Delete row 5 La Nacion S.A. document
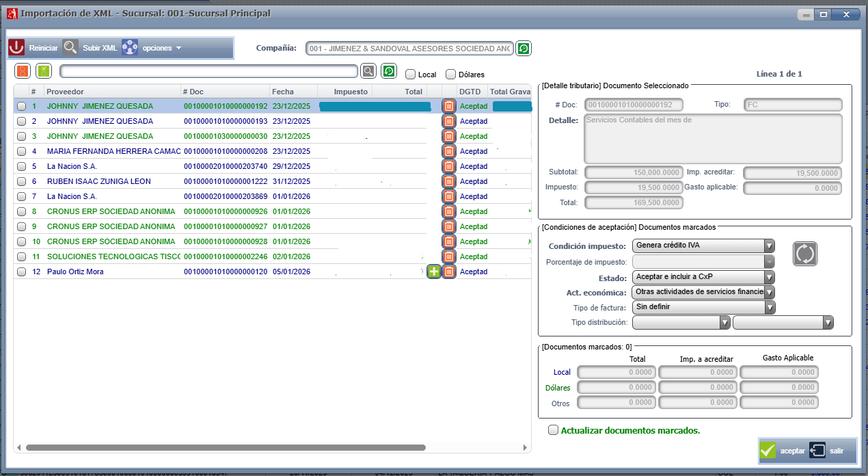868x476 pixels. [x=449, y=166]
